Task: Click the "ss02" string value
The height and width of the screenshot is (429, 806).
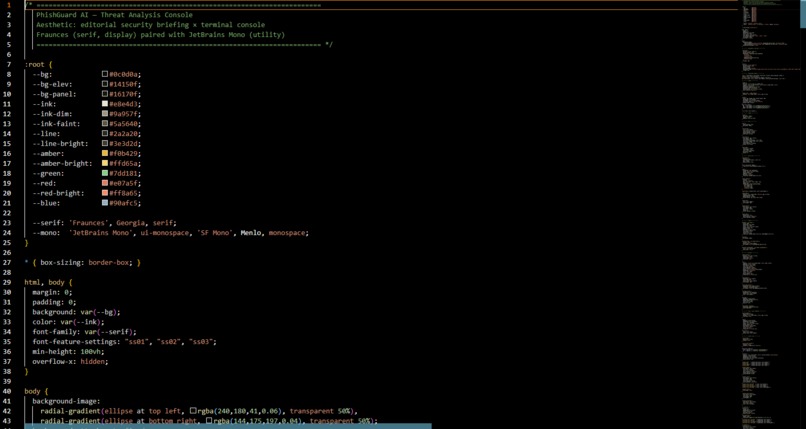Action: point(171,342)
